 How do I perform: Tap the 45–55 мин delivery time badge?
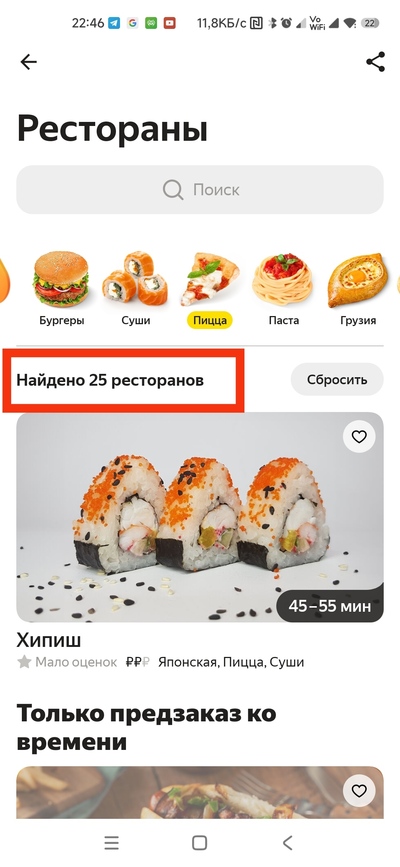pos(329,606)
